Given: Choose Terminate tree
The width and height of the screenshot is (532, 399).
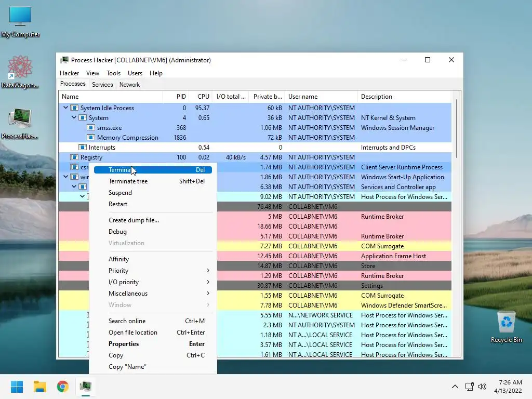Looking at the screenshot, I should pos(153,181).
